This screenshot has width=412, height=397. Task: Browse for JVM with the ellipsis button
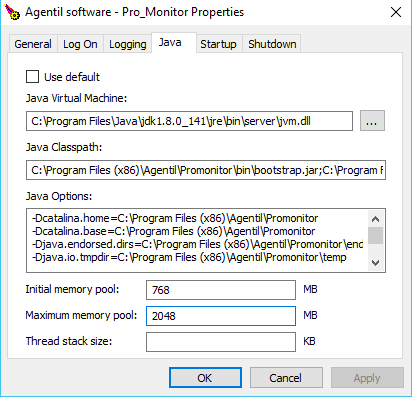(372, 121)
